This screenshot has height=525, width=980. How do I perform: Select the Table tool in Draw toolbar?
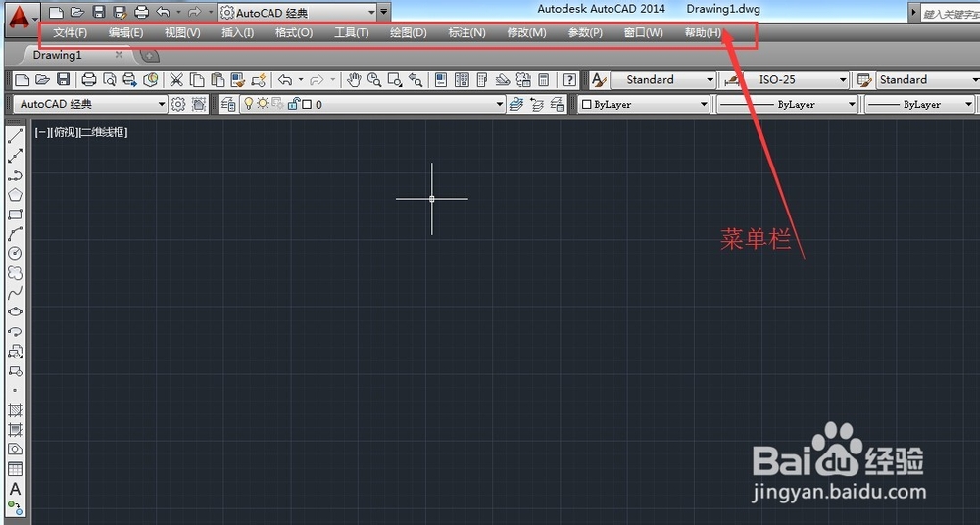pyautogui.click(x=15, y=469)
